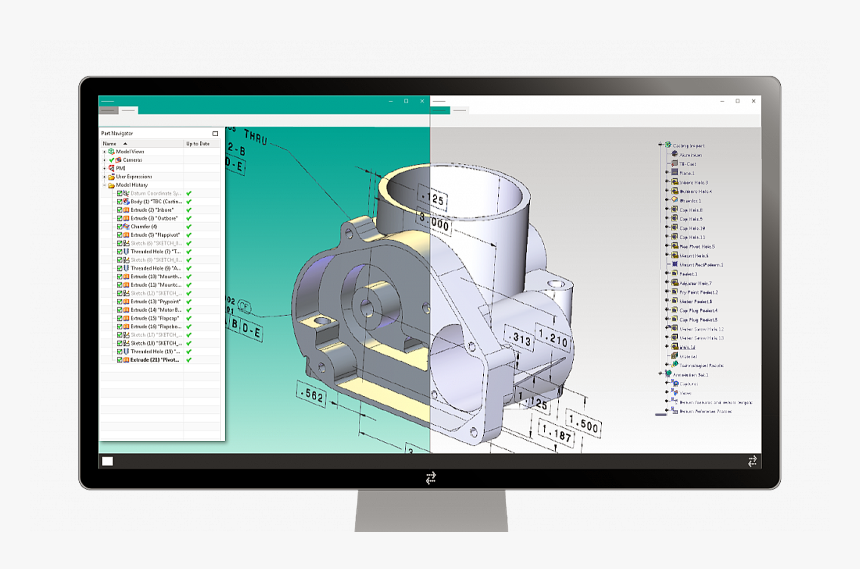The image size is (860, 569).
Task: Select the first tab in left window
Action: point(108,109)
